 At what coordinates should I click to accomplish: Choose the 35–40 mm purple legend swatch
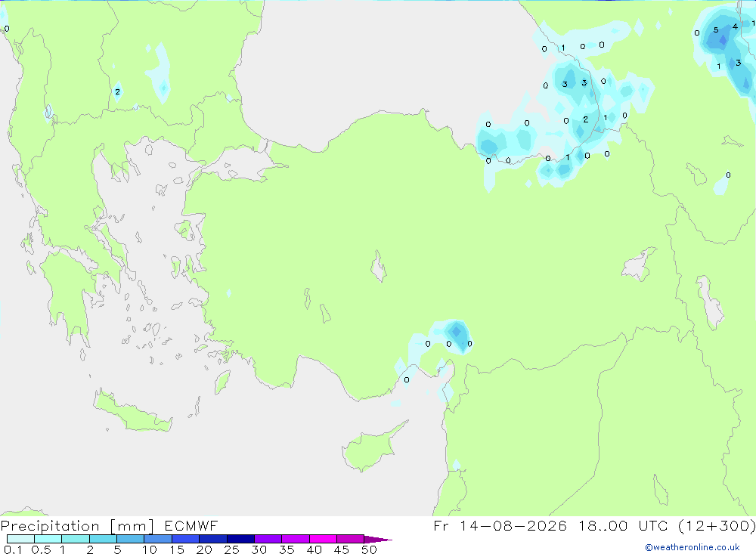295,539
